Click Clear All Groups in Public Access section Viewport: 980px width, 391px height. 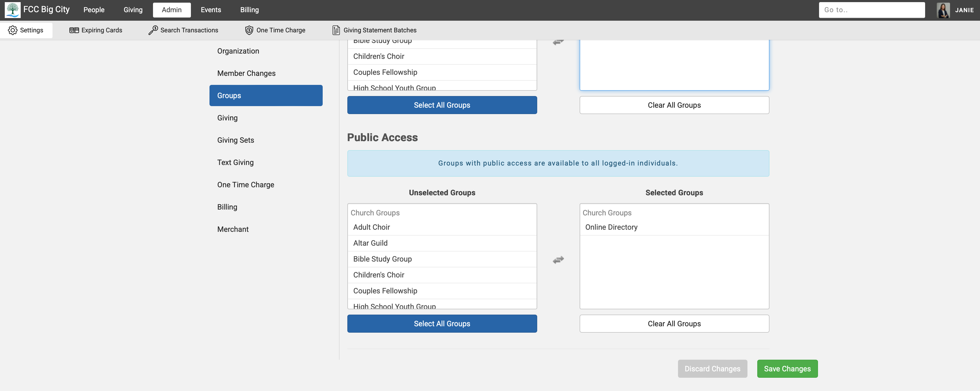click(x=674, y=323)
